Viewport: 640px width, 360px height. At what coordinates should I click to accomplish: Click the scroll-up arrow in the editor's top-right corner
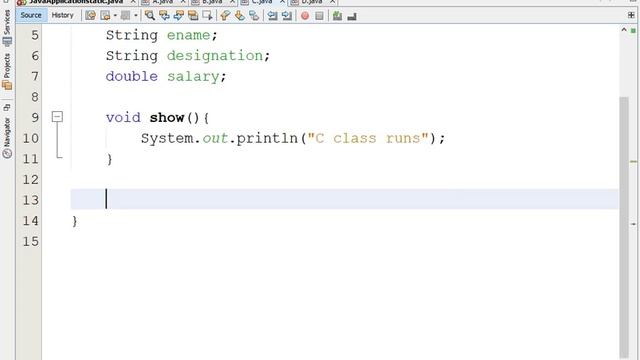[624, 30]
